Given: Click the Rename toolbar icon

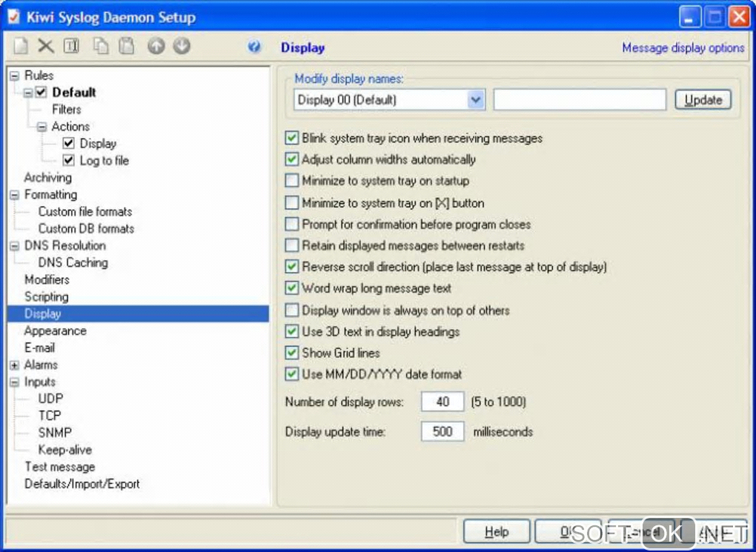Looking at the screenshot, I should click(x=71, y=46).
